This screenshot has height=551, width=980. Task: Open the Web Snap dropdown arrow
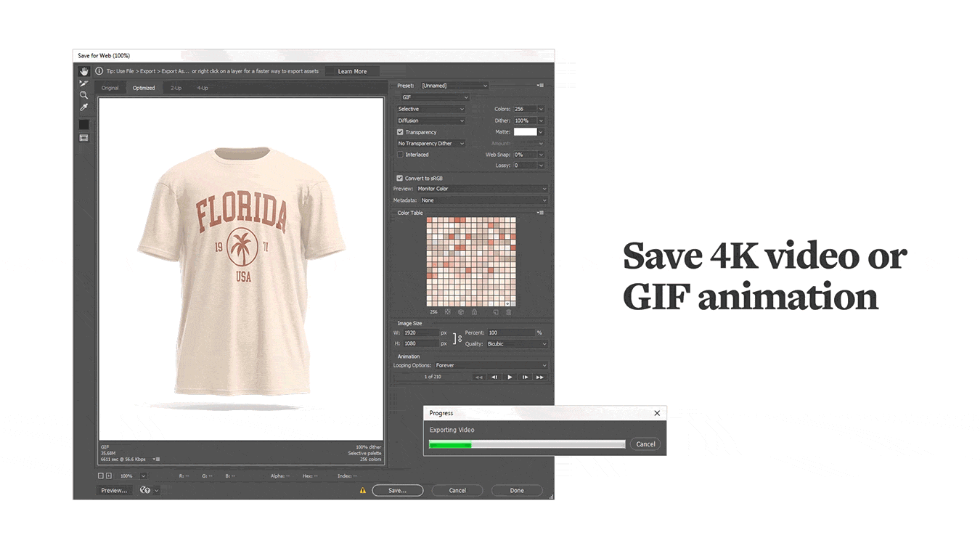click(x=541, y=155)
